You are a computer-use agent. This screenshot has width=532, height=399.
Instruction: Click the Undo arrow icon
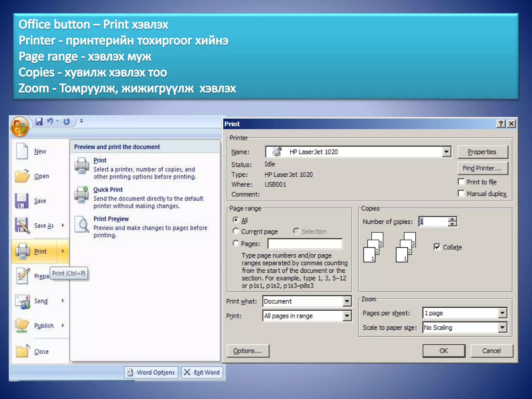coord(50,121)
